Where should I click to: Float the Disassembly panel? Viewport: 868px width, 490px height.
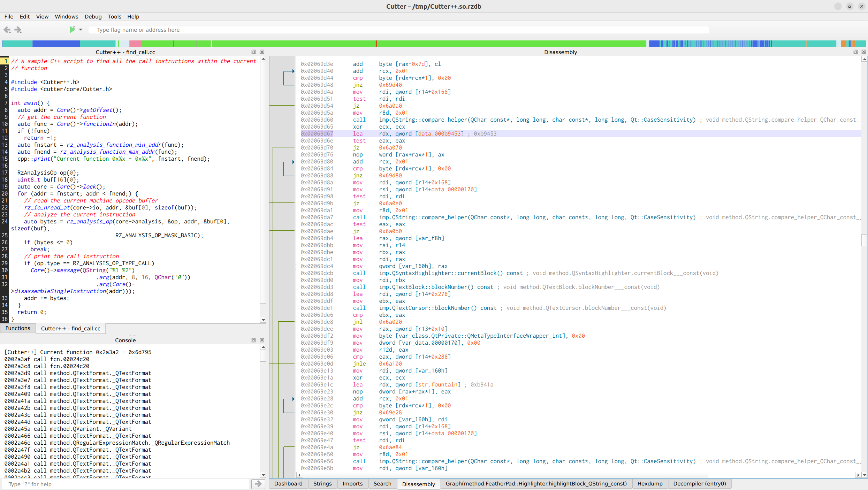(x=855, y=52)
